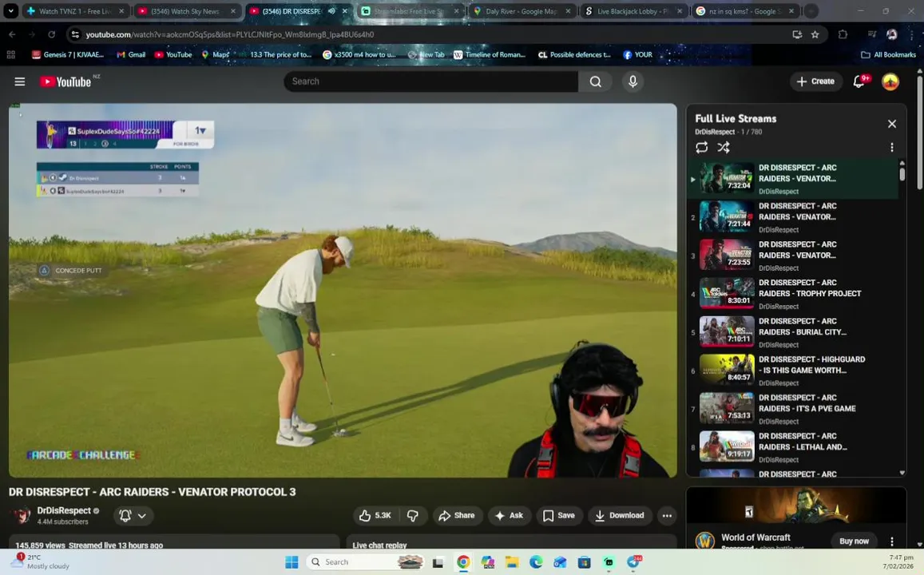Image resolution: width=924 pixels, height=575 pixels.
Task: Open DrDisRespect channel avatar under video
Action: [22, 515]
